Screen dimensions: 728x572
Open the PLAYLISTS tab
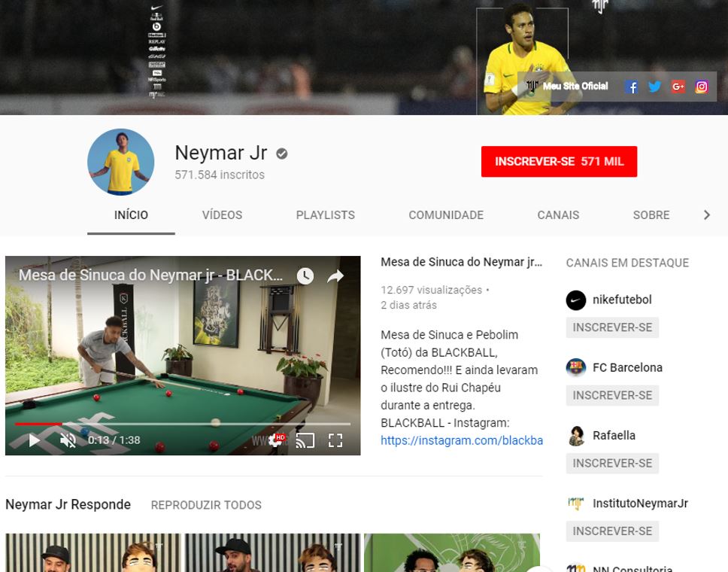pyautogui.click(x=326, y=215)
